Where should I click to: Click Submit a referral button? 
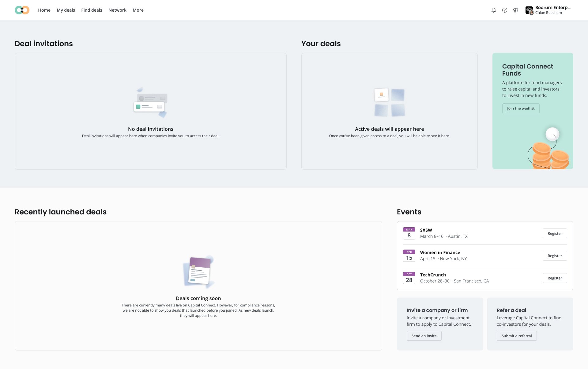516,336
